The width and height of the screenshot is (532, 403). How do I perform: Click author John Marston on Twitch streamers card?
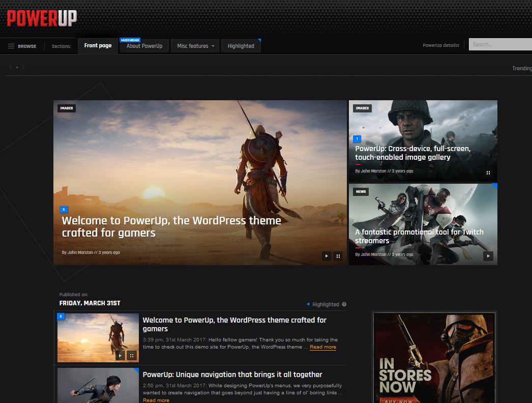pos(373,254)
